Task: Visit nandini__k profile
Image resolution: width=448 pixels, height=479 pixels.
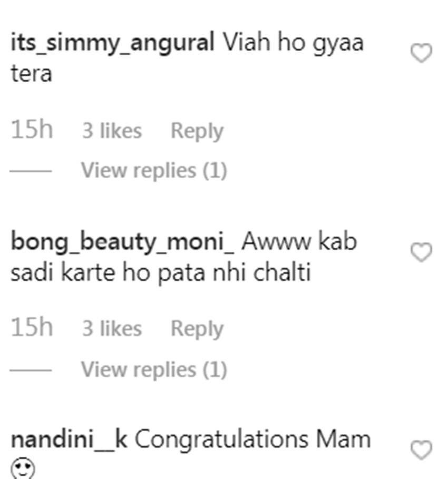Action: pyautogui.click(x=69, y=440)
